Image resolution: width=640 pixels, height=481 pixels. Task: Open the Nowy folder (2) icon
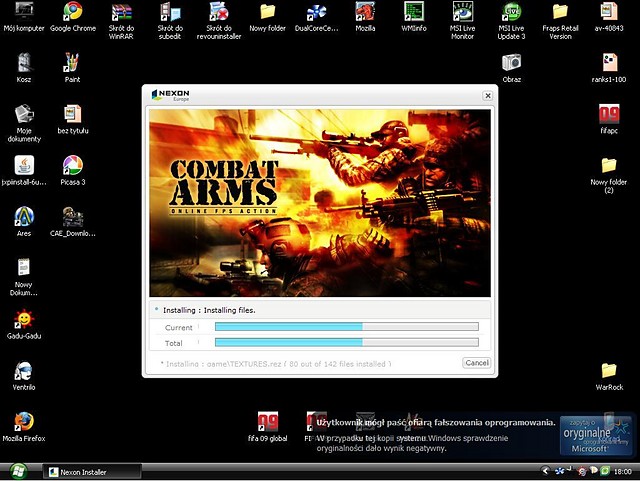pos(609,175)
